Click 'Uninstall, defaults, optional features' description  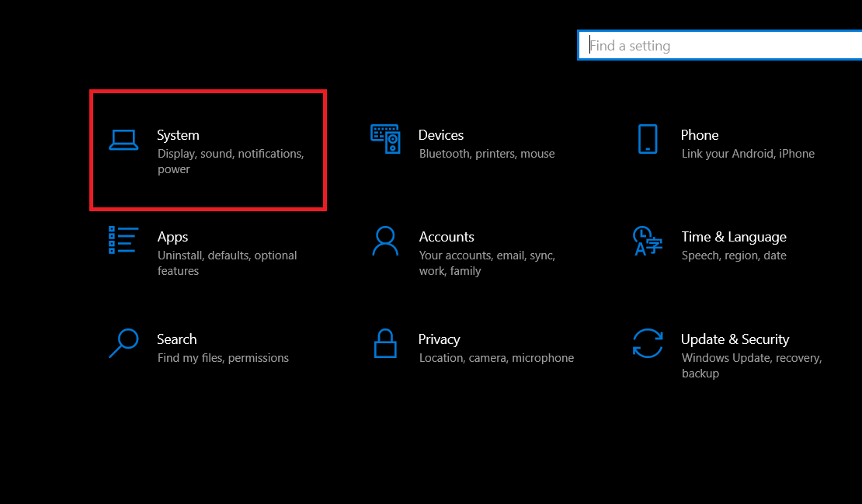point(227,263)
